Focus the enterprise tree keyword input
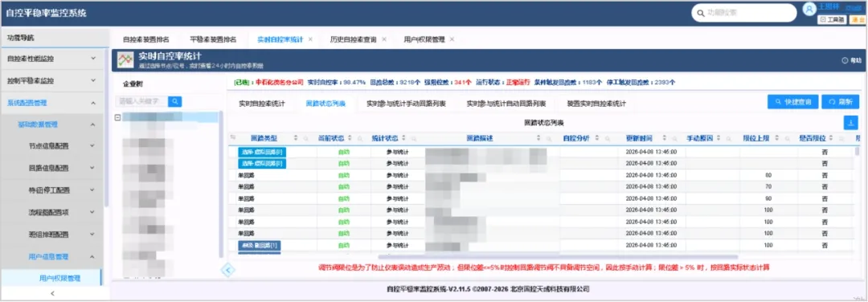 coord(141,101)
